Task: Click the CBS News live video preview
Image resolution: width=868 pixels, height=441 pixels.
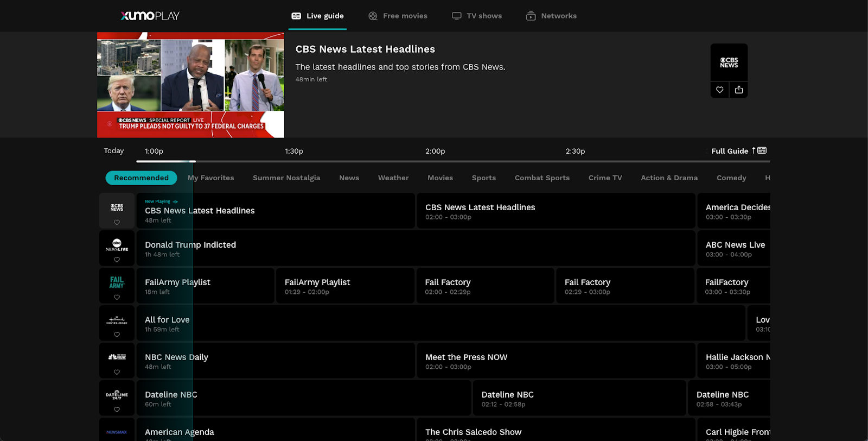Action: pyautogui.click(x=190, y=85)
